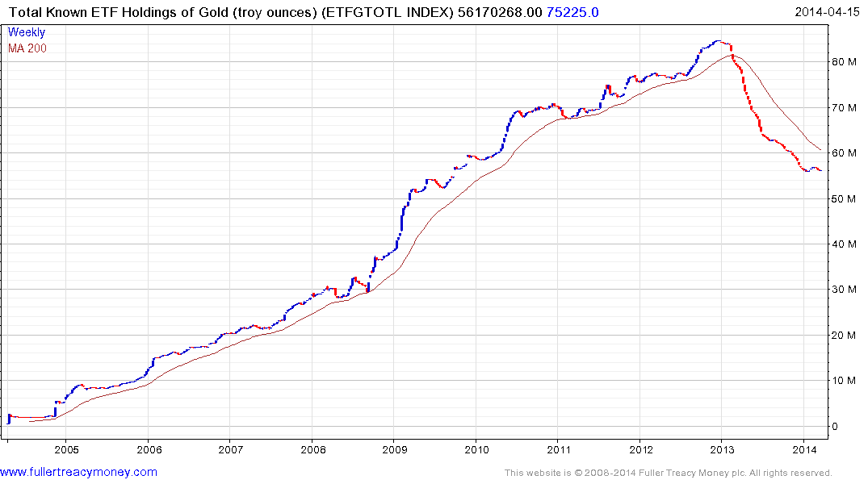Image resolution: width=868 pixels, height=484 pixels.
Task: Click the 10 M y-axis label
Action: [x=844, y=381]
